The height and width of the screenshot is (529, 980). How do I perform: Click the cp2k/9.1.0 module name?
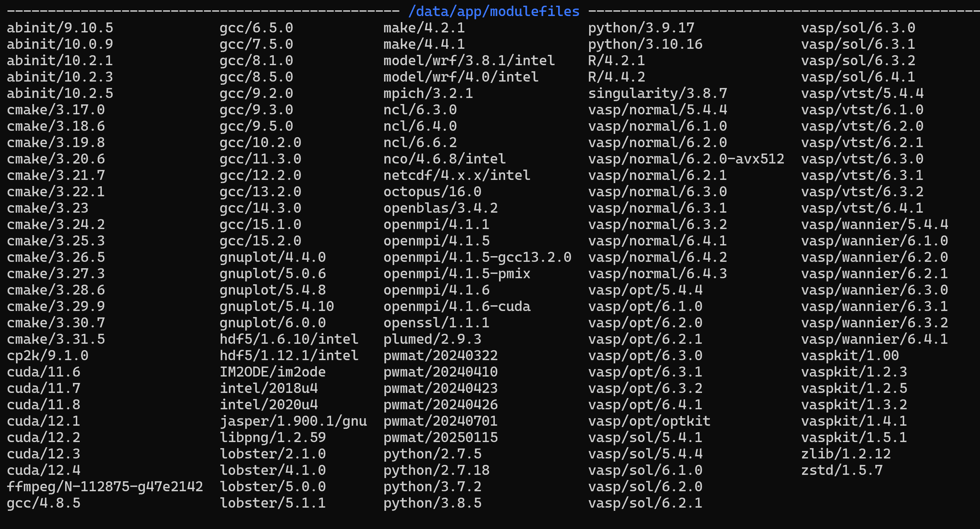tap(48, 356)
